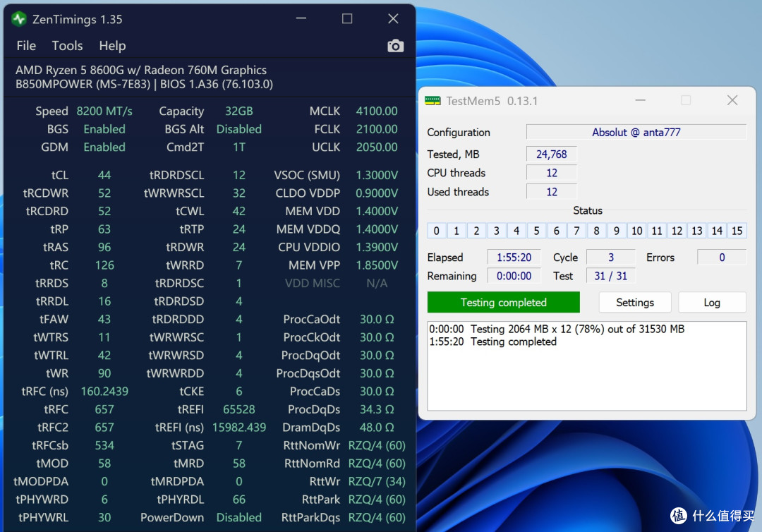Open the File menu in ZenTimings

[x=26, y=46]
